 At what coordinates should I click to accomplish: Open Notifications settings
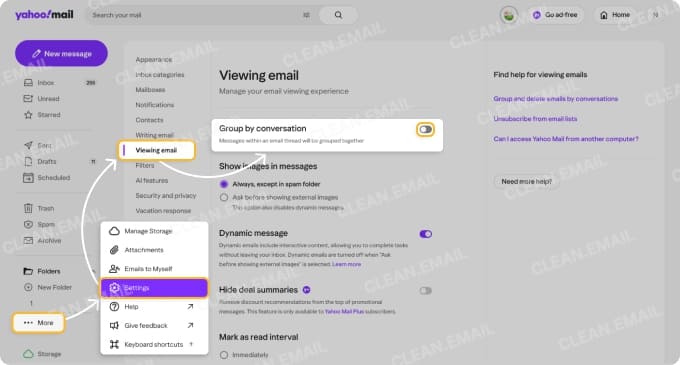[154, 105]
